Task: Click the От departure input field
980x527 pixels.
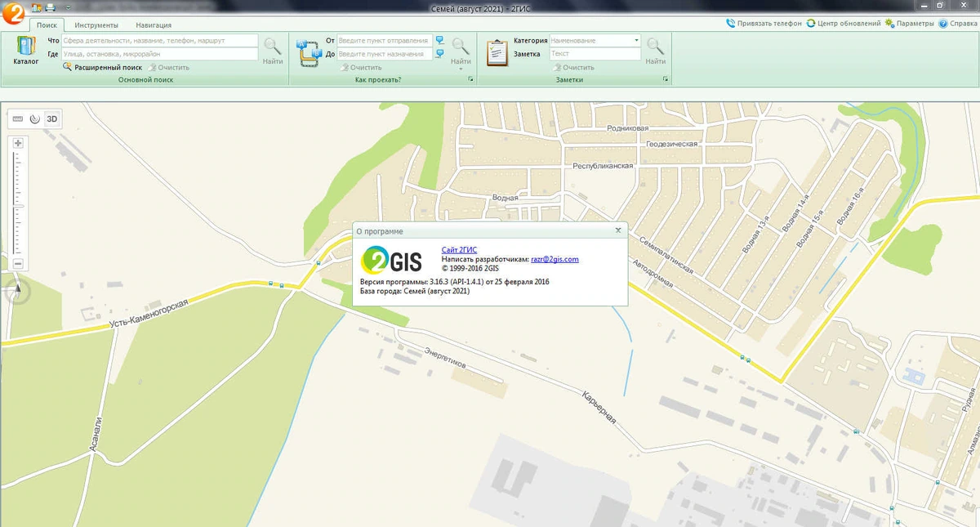Action: point(384,40)
